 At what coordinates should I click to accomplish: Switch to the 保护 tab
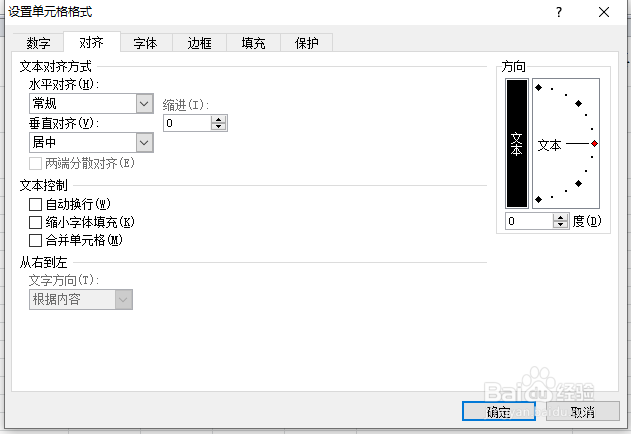(x=307, y=43)
